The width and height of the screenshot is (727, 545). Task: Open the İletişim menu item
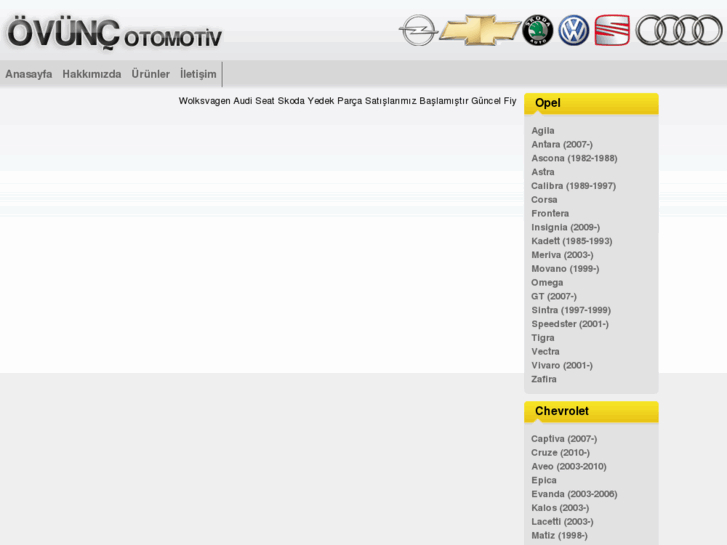(x=198, y=74)
